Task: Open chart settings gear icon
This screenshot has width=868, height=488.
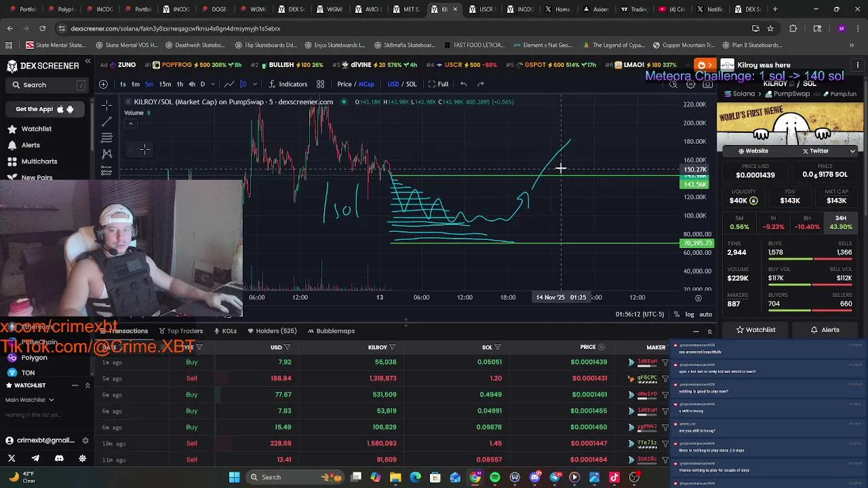Action: click(690, 85)
